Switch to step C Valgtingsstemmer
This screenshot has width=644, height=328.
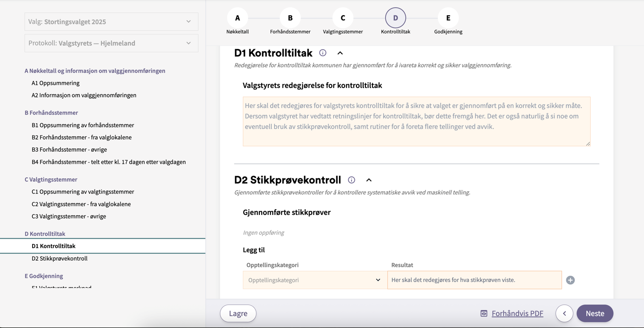343,18
